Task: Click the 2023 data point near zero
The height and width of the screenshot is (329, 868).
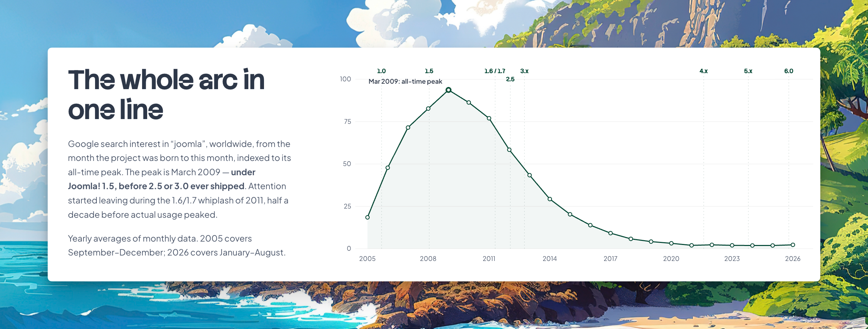Action: click(x=732, y=245)
